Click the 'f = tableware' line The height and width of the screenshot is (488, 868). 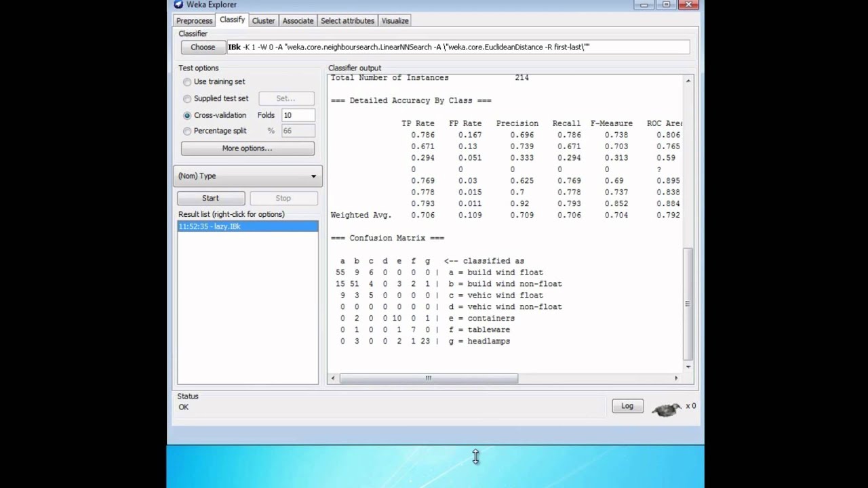(x=479, y=330)
